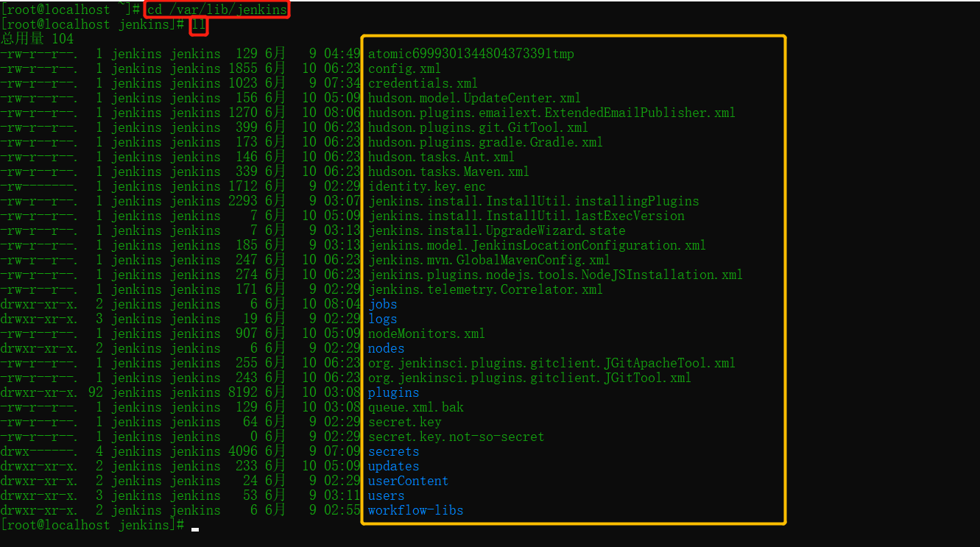Click the plugins directory name

tap(394, 392)
